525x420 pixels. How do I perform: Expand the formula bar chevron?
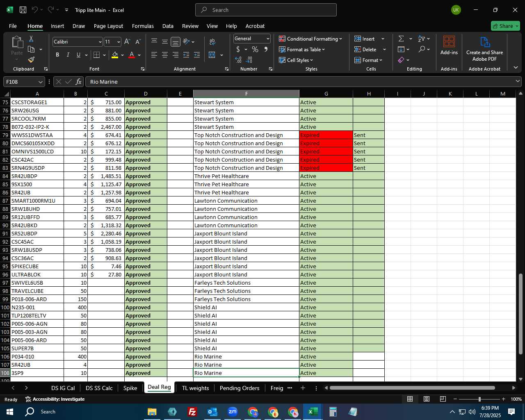[518, 82]
